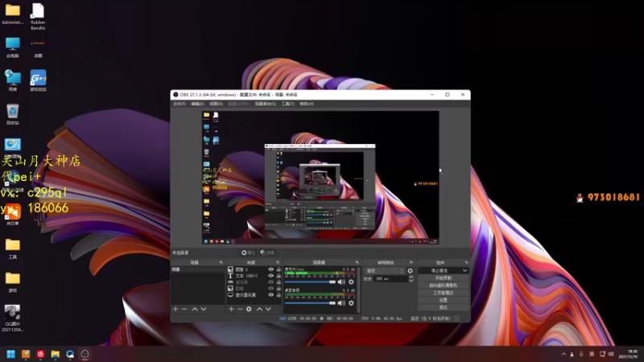Move the selected source down
This screenshot has height=362, width=644.
tap(268, 309)
